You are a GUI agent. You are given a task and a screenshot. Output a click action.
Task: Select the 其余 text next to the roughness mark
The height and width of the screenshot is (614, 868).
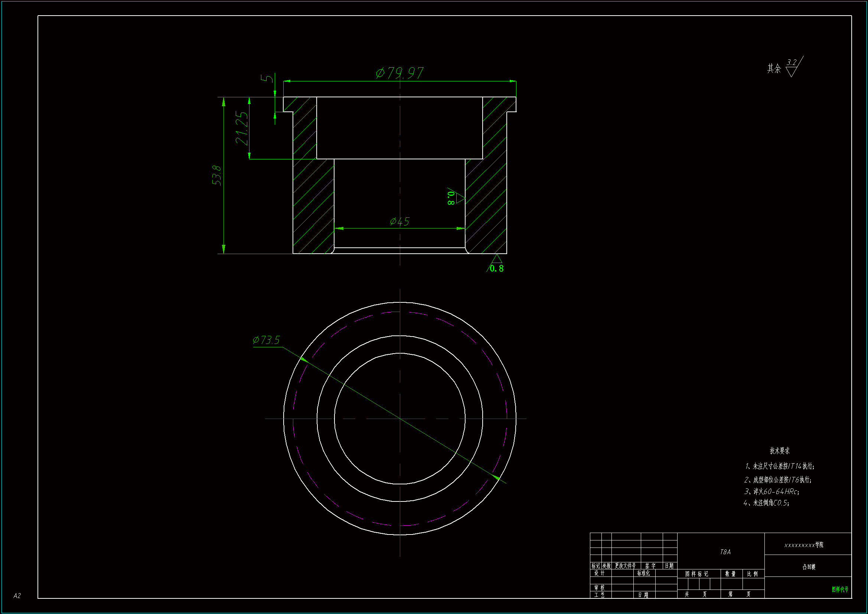click(x=774, y=68)
